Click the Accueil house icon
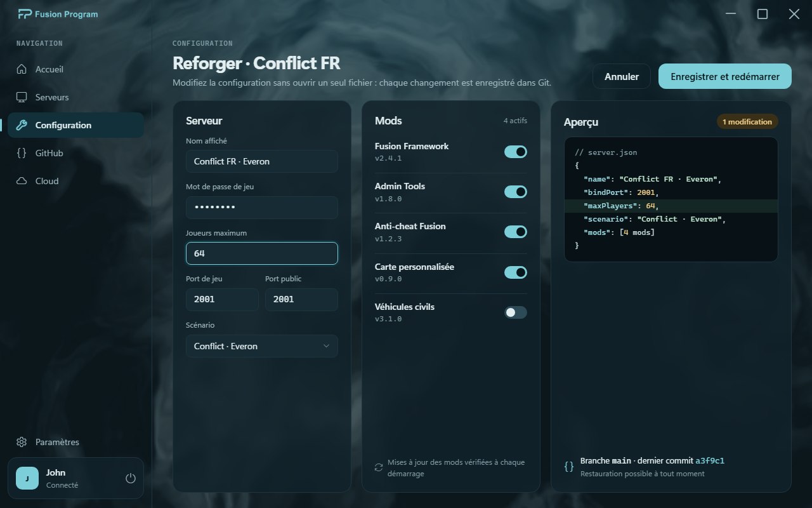812x508 pixels. tap(22, 69)
